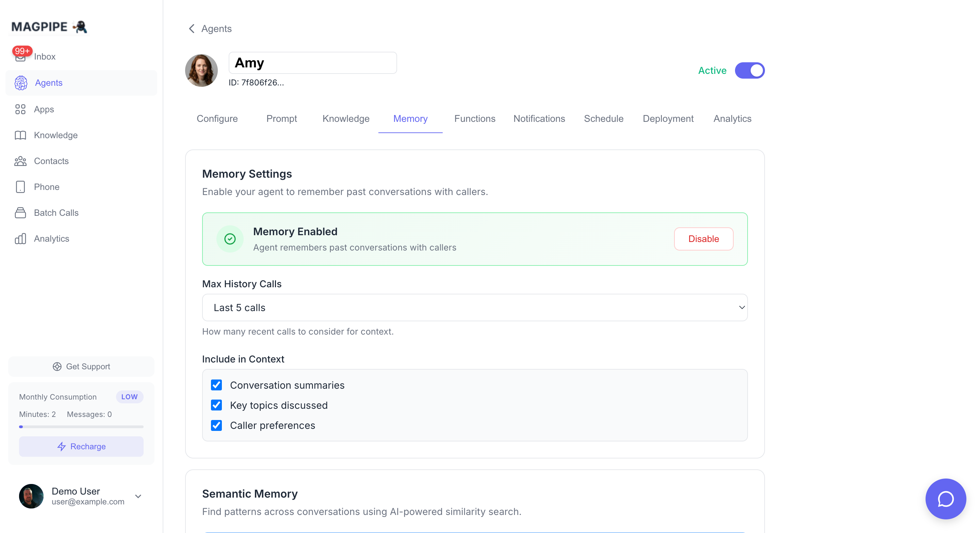This screenshot has width=980, height=533.
Task: Switch to the Deployment tab
Action: pyautogui.click(x=668, y=119)
